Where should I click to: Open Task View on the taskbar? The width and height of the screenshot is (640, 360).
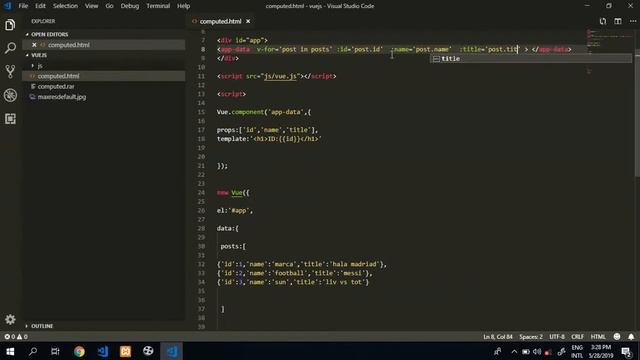56,351
